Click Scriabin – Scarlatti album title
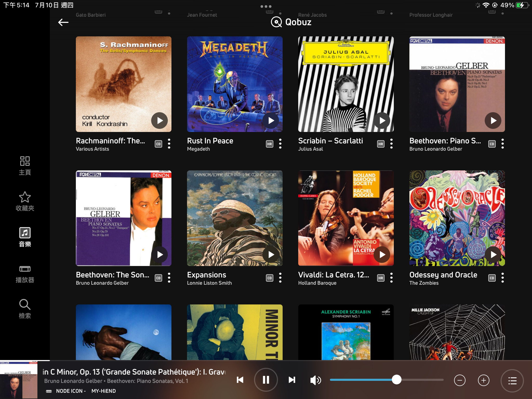532x399 pixels. click(x=330, y=141)
